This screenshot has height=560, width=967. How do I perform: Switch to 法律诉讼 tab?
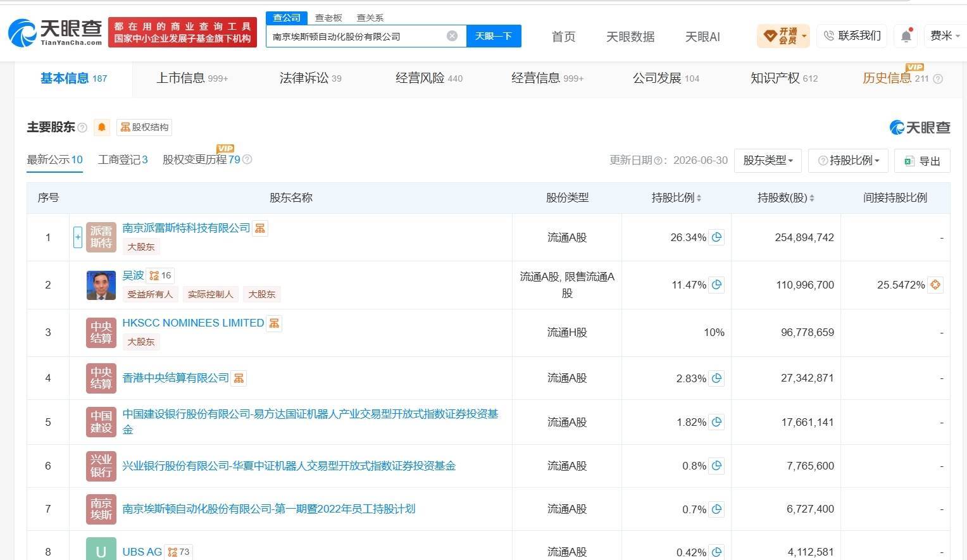[x=310, y=78]
